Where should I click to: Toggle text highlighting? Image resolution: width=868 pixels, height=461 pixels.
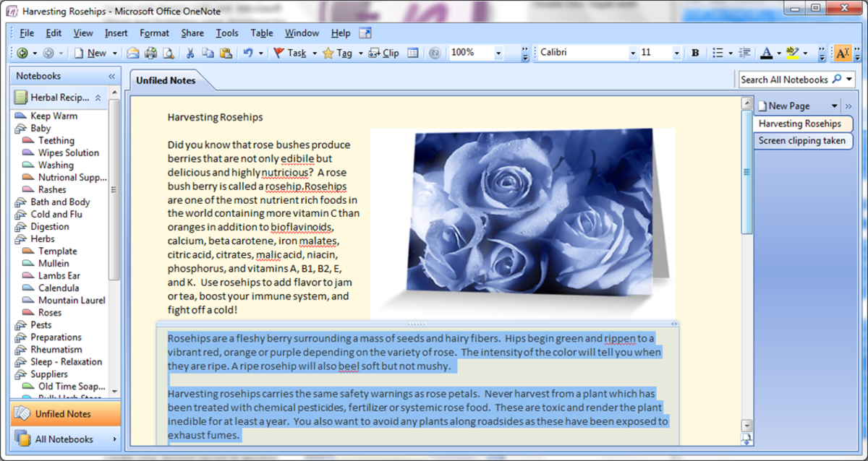791,53
